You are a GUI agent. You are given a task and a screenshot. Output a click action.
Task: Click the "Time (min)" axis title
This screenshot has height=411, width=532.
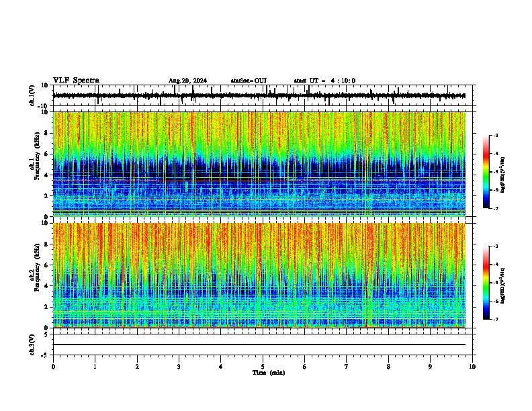(269, 373)
